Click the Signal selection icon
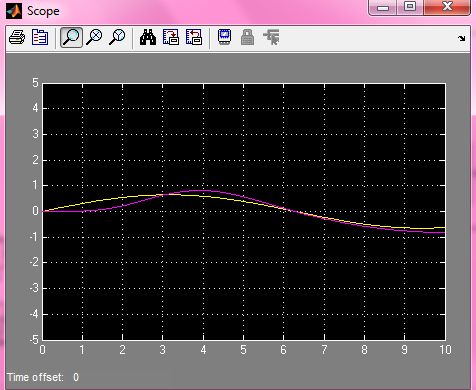Screen dimensions: 476x390 tap(271, 37)
